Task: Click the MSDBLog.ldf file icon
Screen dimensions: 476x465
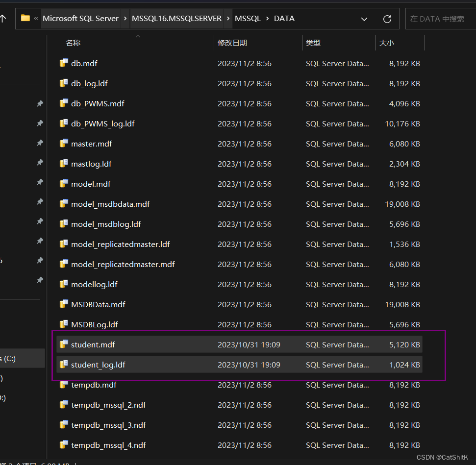Action: pos(64,324)
